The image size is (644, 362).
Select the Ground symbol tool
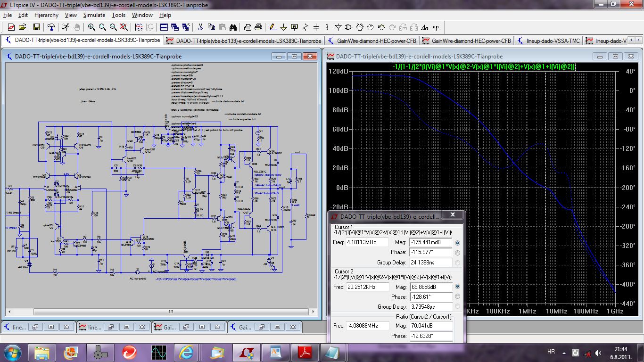[284, 27]
